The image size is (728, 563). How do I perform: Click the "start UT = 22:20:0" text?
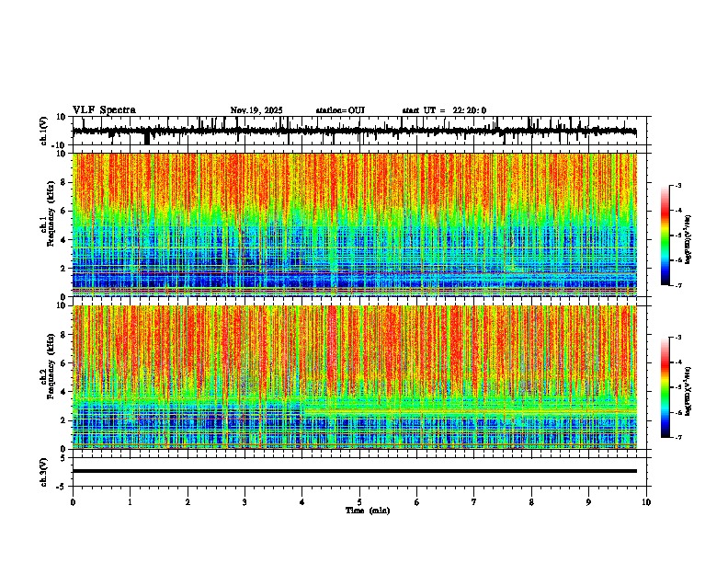[x=444, y=110]
